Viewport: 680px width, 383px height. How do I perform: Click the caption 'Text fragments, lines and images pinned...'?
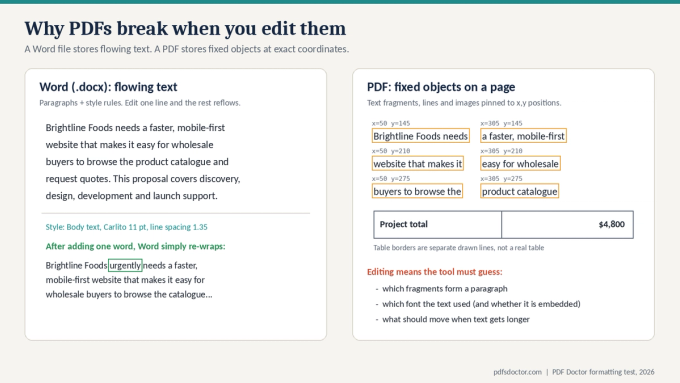pyautogui.click(x=464, y=103)
